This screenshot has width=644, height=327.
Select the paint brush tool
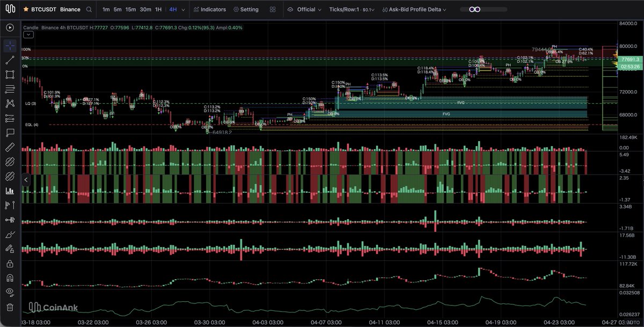[x=10, y=235]
